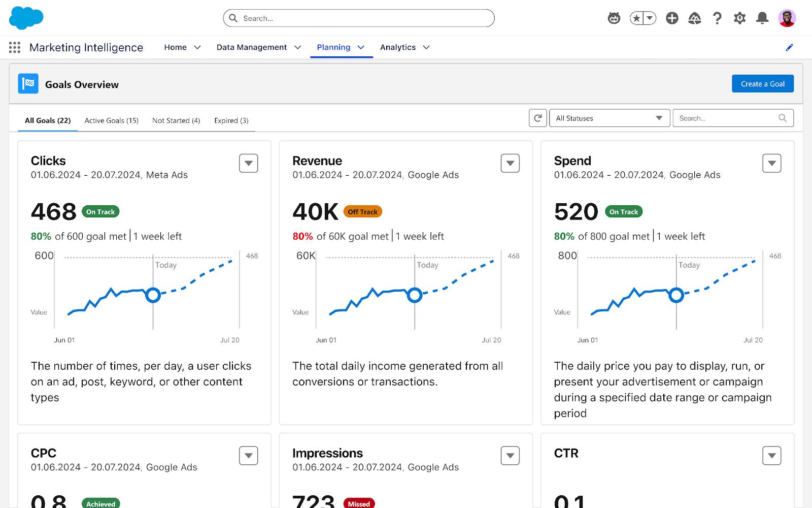Open the CPC card actions menu
812x508 pixels.
point(249,455)
